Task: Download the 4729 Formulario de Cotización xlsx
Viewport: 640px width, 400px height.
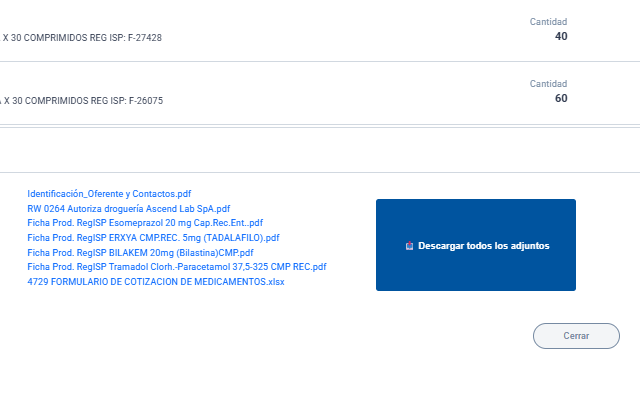Action: [156, 282]
